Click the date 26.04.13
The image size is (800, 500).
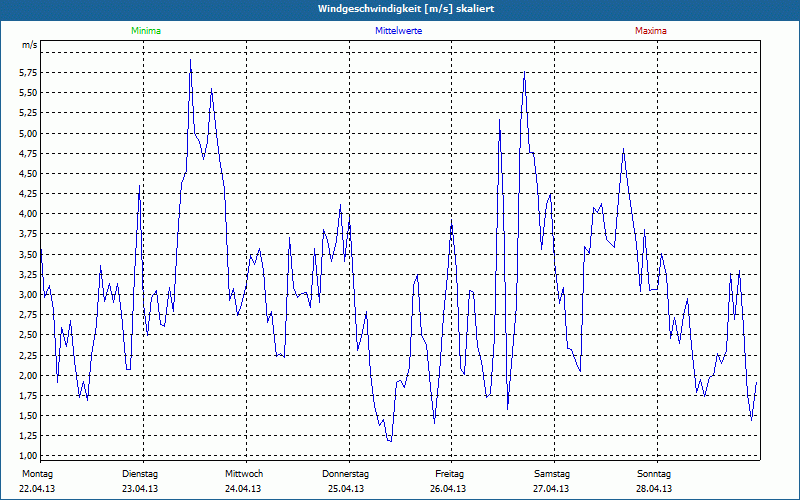click(448, 489)
